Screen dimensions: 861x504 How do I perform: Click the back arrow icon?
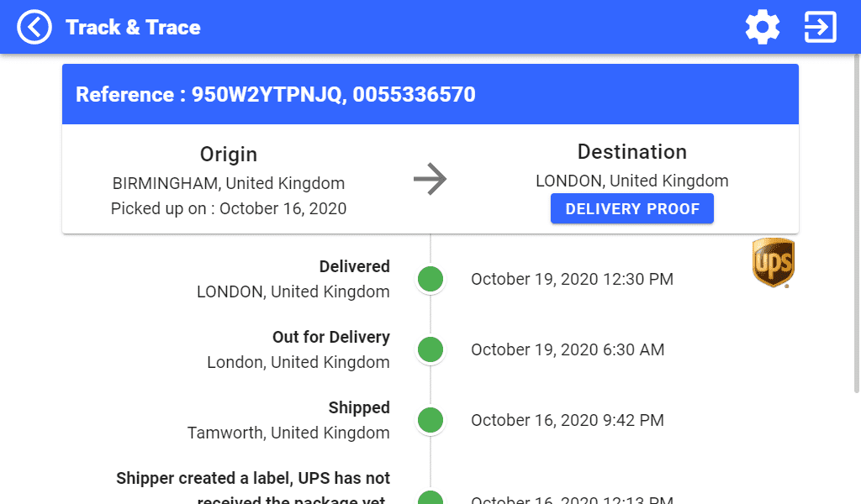[34, 27]
